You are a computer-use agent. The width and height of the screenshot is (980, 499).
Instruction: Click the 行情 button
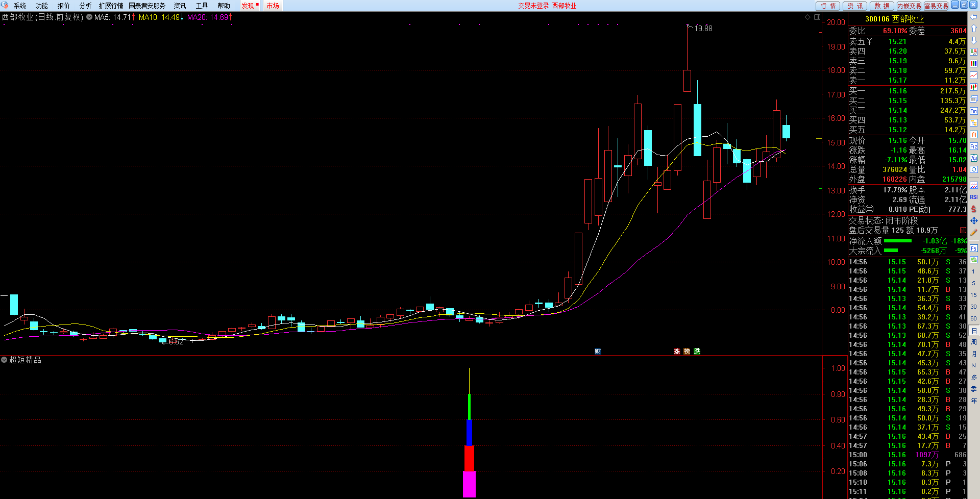(x=828, y=6)
